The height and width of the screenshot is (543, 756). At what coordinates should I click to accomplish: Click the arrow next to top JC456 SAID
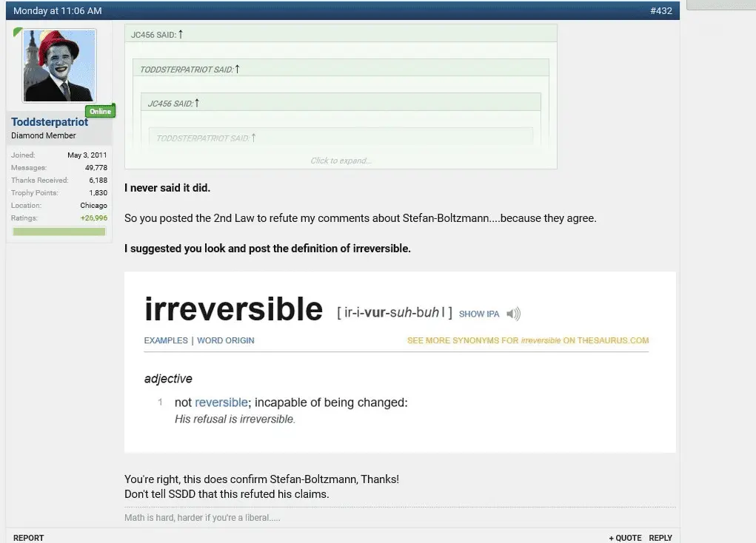181,34
